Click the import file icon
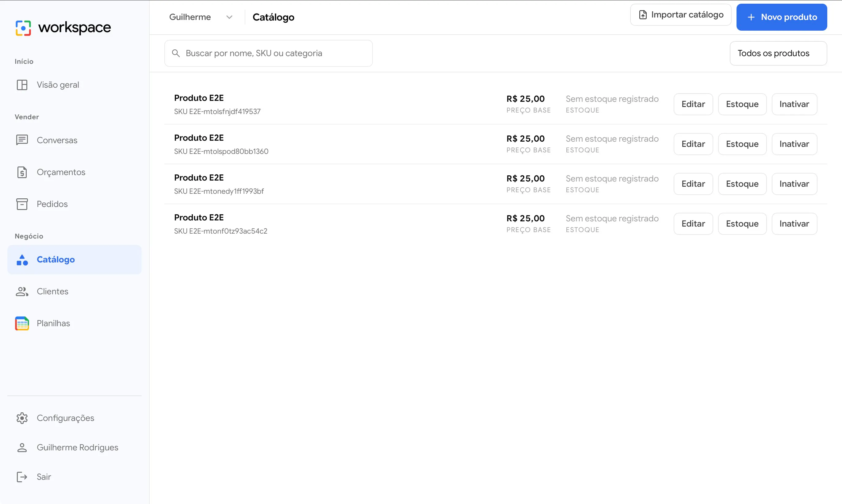 coord(643,15)
